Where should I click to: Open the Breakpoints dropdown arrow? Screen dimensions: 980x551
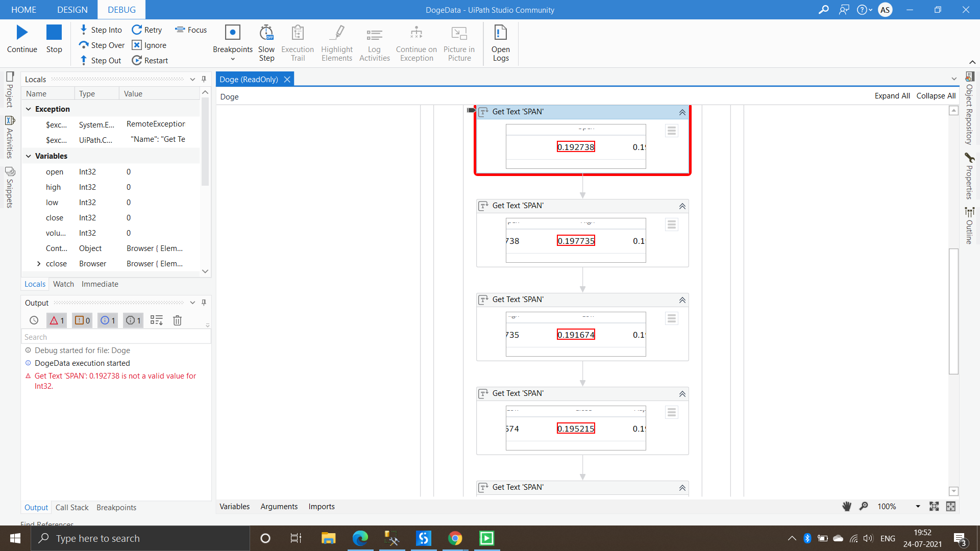[233, 59]
